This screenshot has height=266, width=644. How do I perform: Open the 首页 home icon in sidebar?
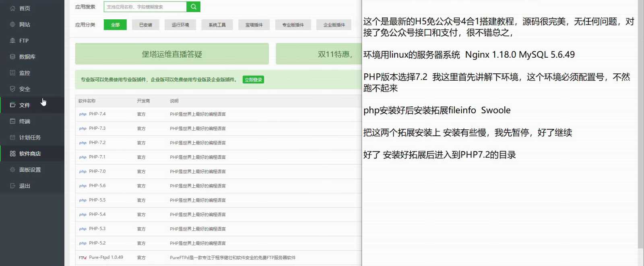12,8
